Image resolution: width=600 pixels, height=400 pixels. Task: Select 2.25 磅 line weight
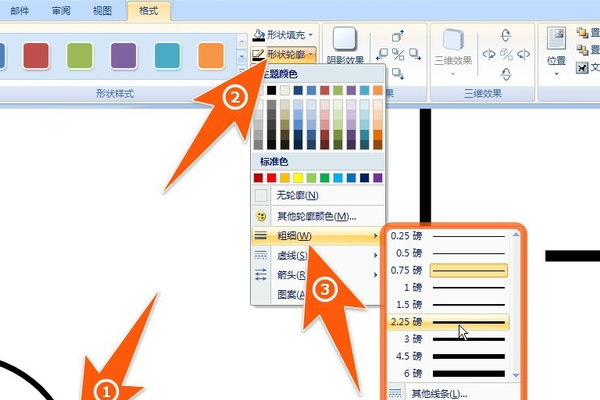tap(448, 322)
